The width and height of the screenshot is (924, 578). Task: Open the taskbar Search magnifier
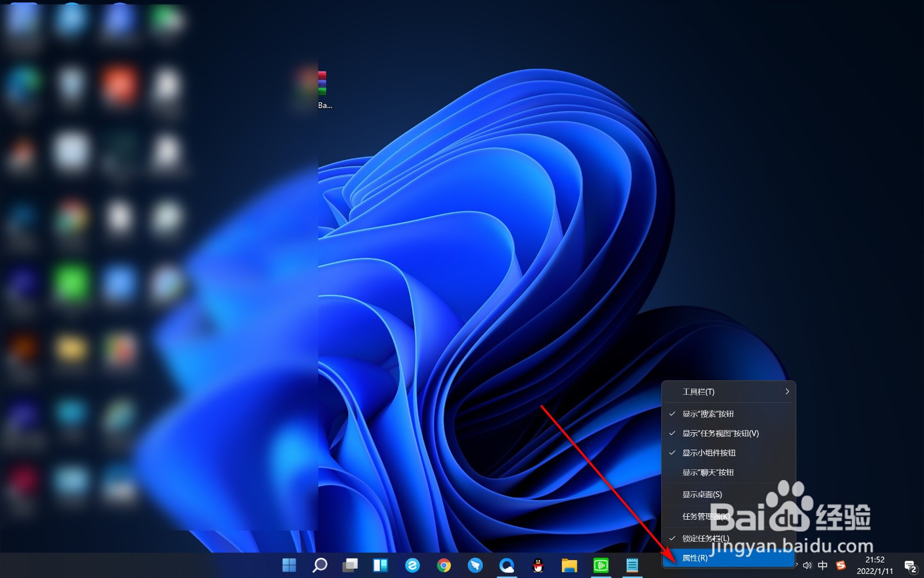click(319, 565)
